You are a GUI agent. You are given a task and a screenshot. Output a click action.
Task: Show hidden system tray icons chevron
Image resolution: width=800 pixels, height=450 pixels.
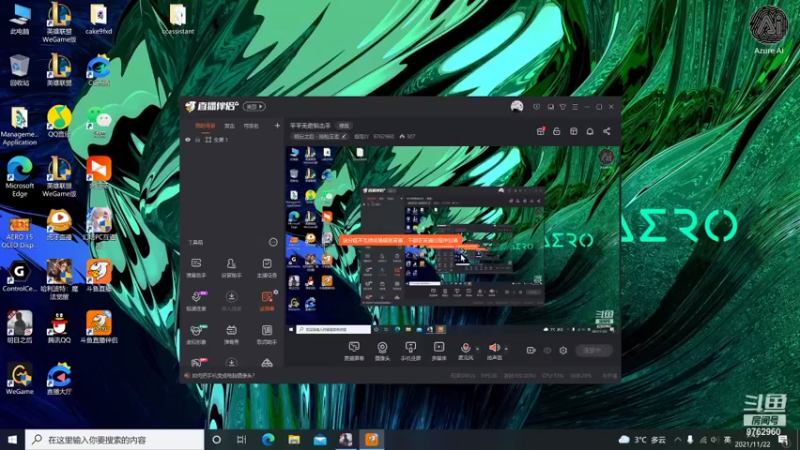coord(678,439)
